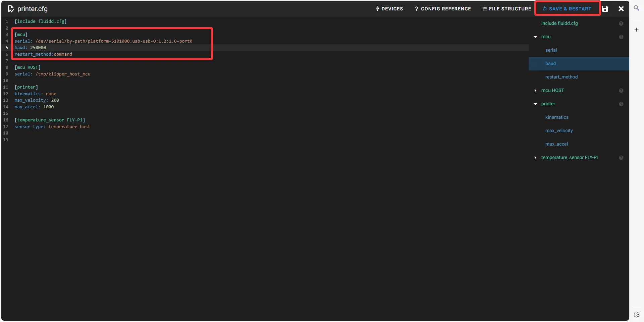Screen dimensions: 644x322
Task: Click help icon beside include fluidd.cfg
Action: point(621,23)
